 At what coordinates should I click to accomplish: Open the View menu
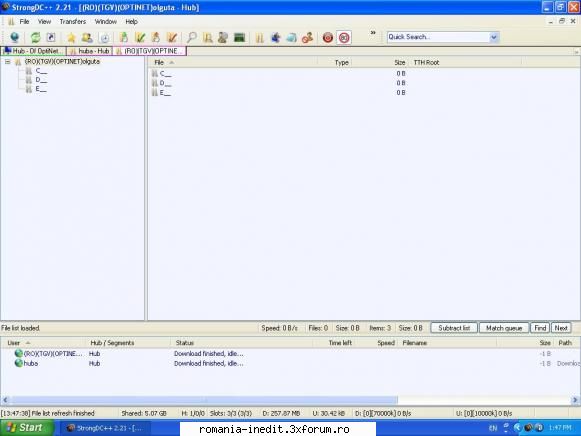44,21
